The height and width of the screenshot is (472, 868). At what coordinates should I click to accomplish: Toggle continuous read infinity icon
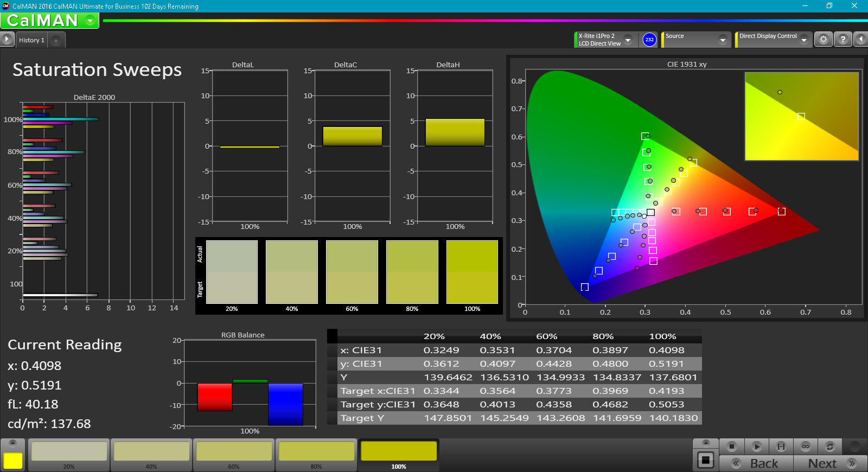pos(806,447)
